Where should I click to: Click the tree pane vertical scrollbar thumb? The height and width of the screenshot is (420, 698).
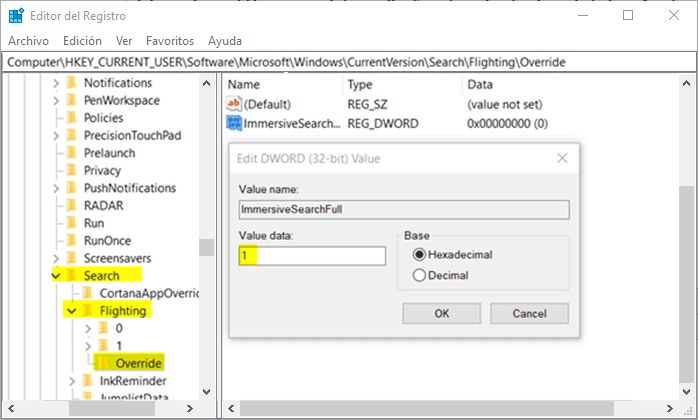coord(207,247)
